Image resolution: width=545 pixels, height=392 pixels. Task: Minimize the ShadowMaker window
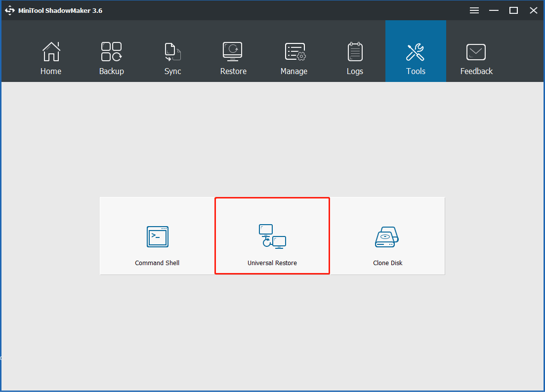[494, 10]
